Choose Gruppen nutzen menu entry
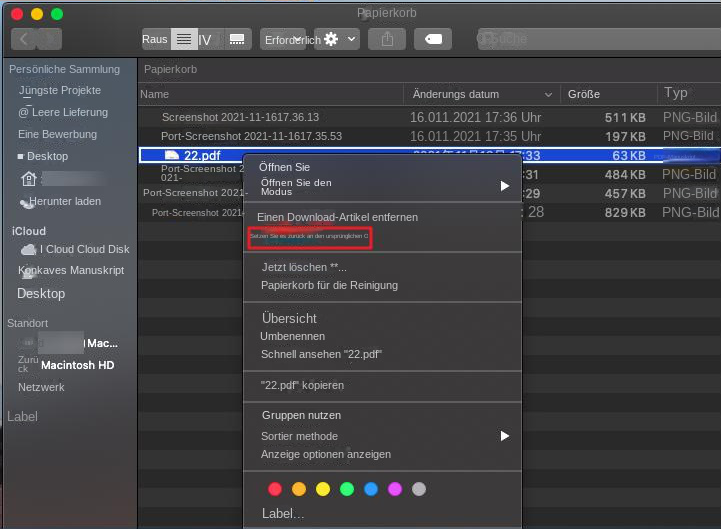Image resolution: width=721 pixels, height=529 pixels. [x=301, y=415]
